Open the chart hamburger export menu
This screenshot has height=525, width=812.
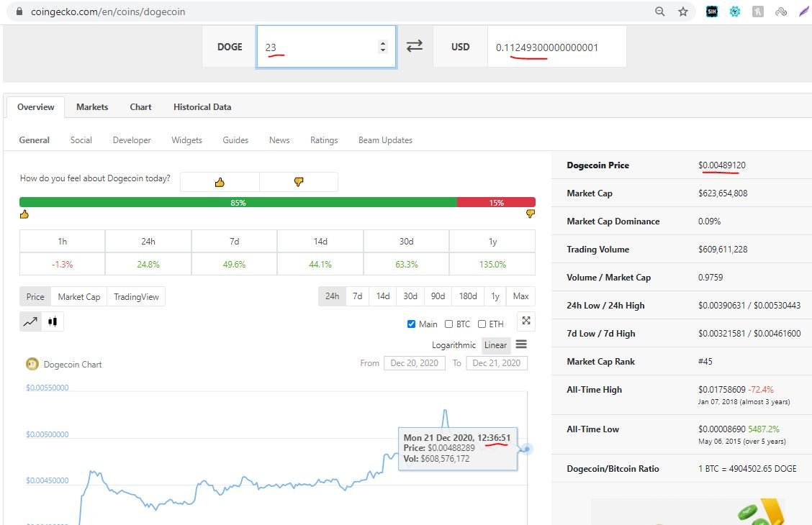click(521, 344)
